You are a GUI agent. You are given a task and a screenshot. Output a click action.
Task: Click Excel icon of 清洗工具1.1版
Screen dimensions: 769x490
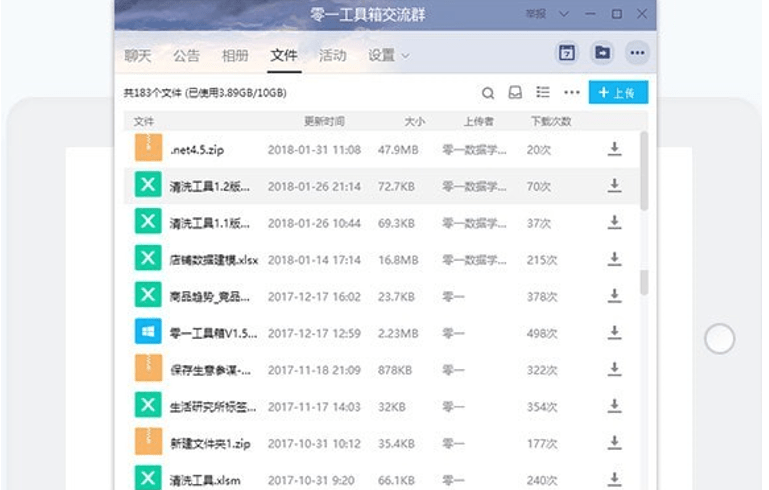[148, 221]
